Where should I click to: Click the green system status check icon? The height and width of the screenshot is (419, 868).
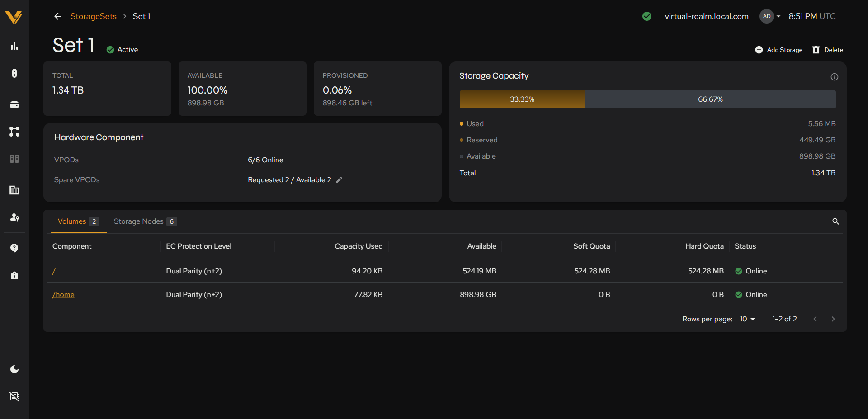click(647, 16)
